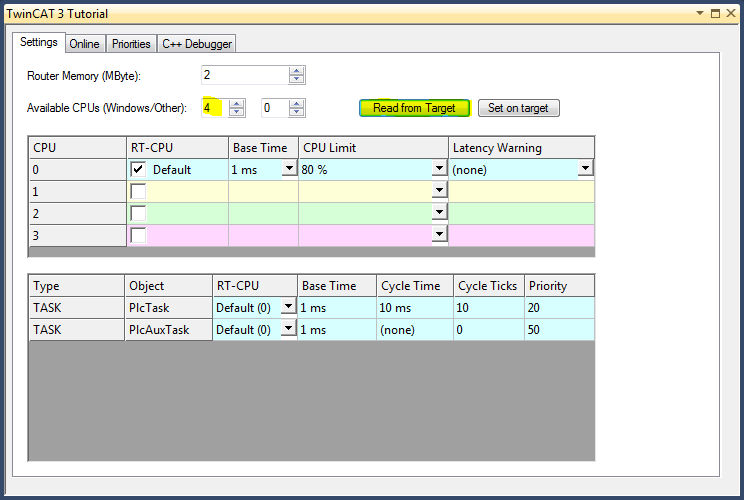Screen dimensions: 744x500
Task: Close the TwinCAT 3 Tutorial panel
Action: tap(731, 13)
